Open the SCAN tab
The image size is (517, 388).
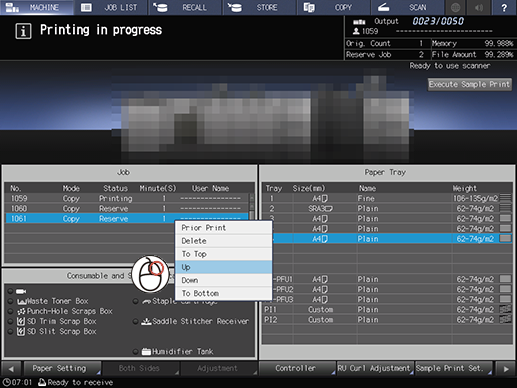point(408,7)
